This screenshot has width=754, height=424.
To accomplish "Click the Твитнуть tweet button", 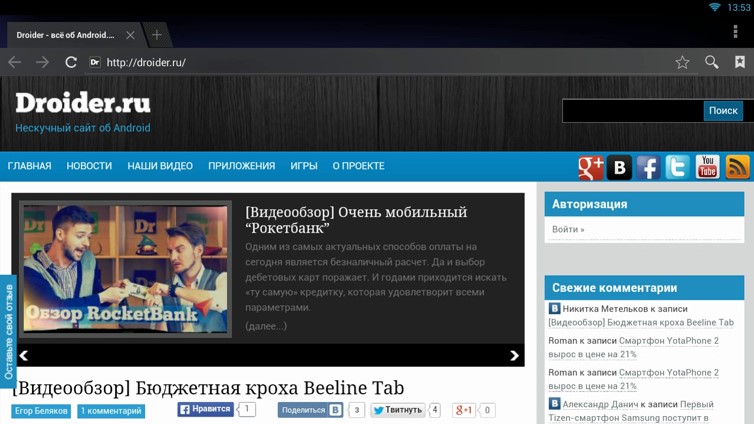I will pos(398,410).
